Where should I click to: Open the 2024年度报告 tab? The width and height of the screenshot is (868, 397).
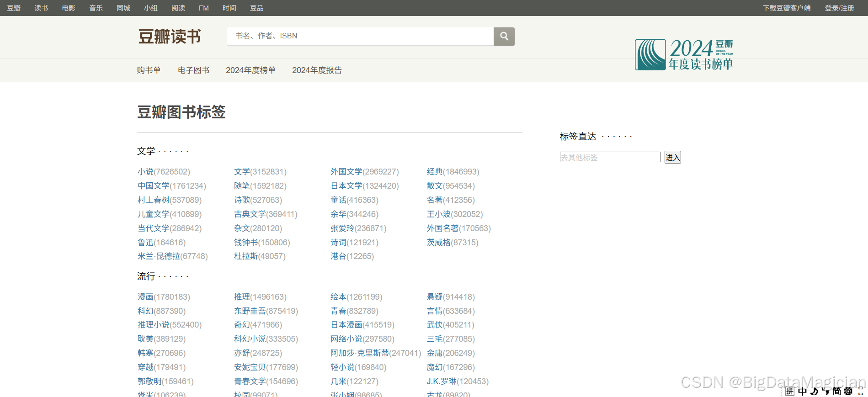317,70
